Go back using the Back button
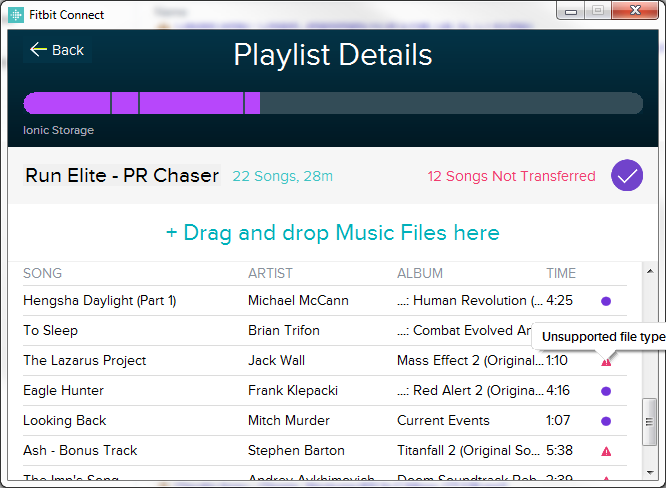The height and width of the screenshot is (488, 666). [x=57, y=50]
